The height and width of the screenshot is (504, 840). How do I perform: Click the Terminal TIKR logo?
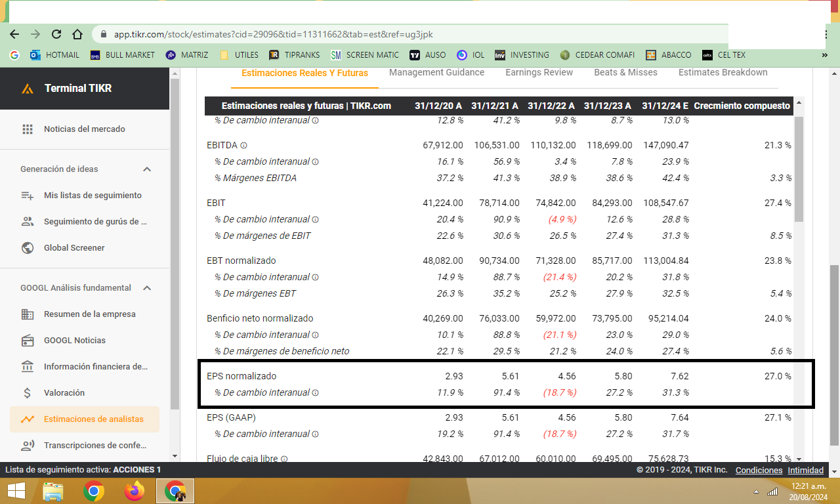pos(66,88)
